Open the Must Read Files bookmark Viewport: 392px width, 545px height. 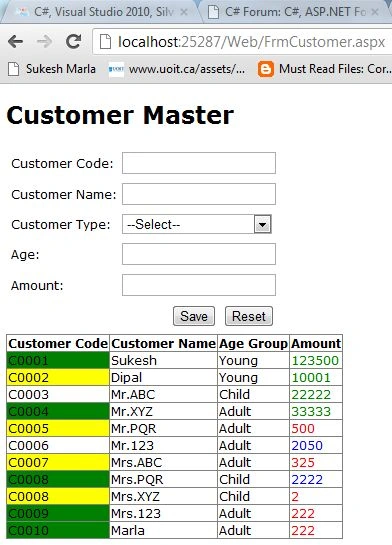pos(325,69)
